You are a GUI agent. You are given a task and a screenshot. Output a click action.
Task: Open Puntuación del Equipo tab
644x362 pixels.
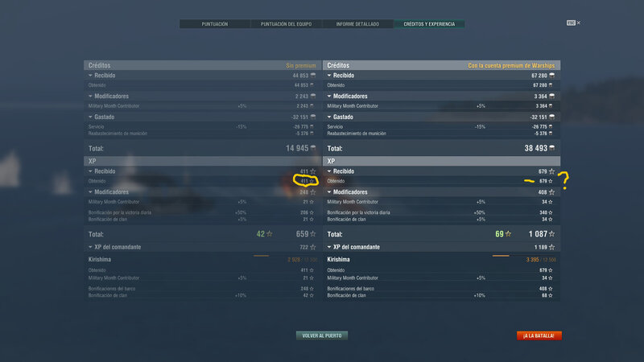click(286, 24)
